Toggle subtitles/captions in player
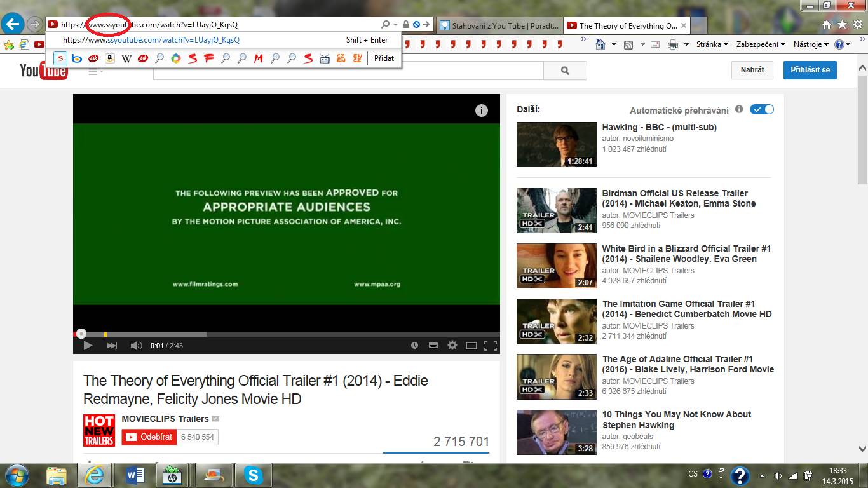 click(433, 346)
